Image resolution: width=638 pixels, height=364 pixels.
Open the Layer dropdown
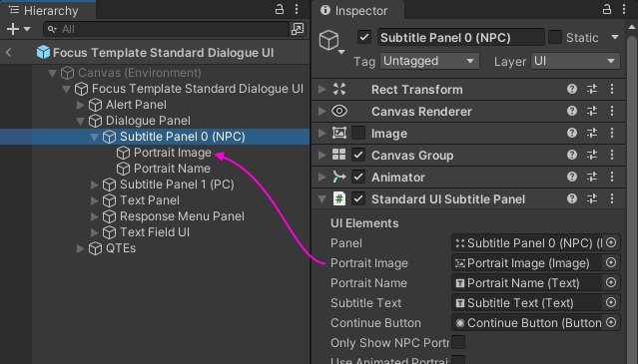point(575,61)
